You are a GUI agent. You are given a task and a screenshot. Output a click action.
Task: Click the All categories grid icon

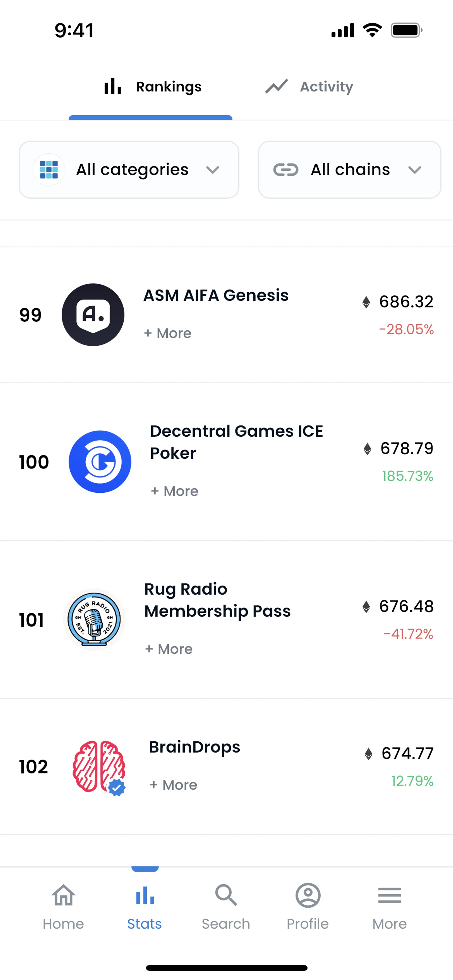pos(49,170)
